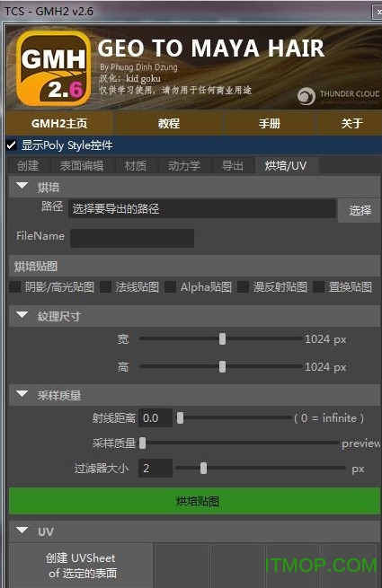
Task: Switch to the 导出 tab
Action: (x=233, y=166)
